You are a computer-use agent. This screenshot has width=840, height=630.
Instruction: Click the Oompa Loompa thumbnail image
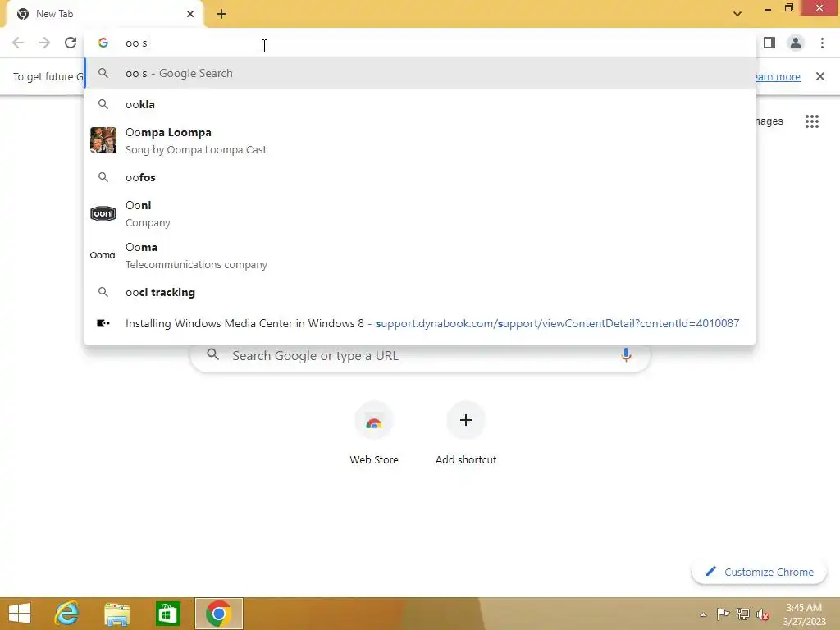pos(103,140)
